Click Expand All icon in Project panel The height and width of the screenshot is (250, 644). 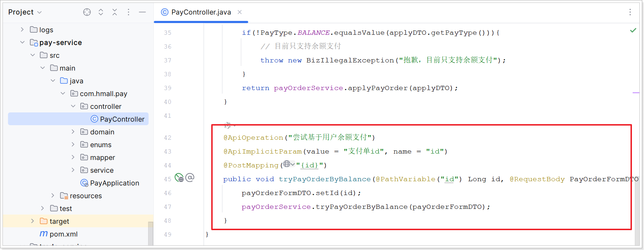[x=101, y=12]
